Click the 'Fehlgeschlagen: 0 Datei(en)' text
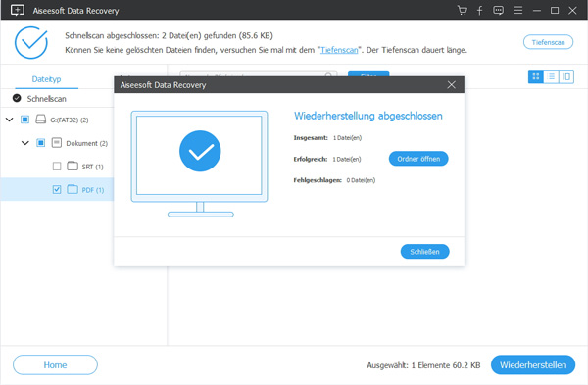Viewport: 588px width, 385px height. (x=334, y=180)
